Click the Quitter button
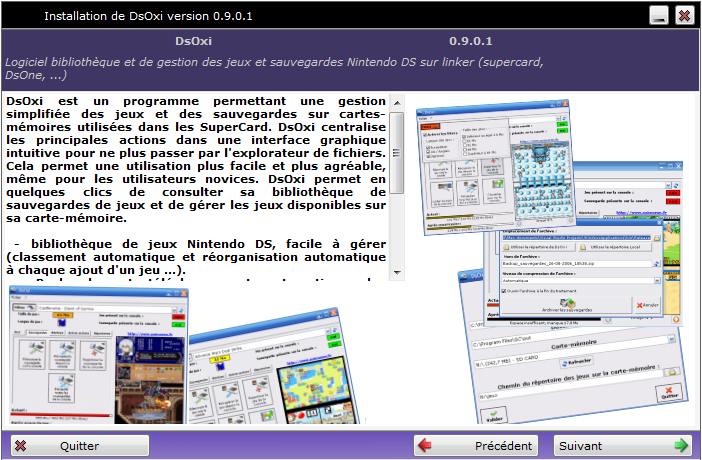 (x=80, y=446)
